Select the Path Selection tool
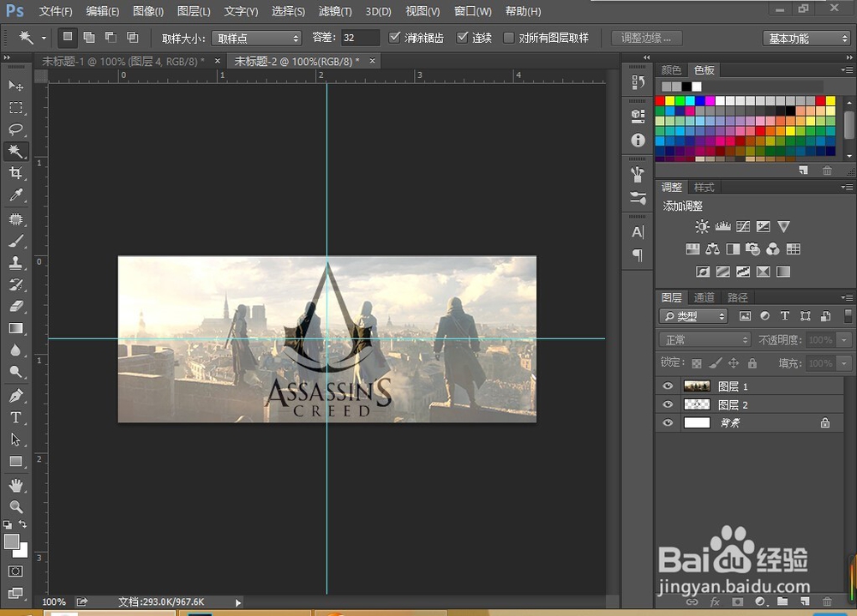The height and width of the screenshot is (616, 857). point(15,440)
